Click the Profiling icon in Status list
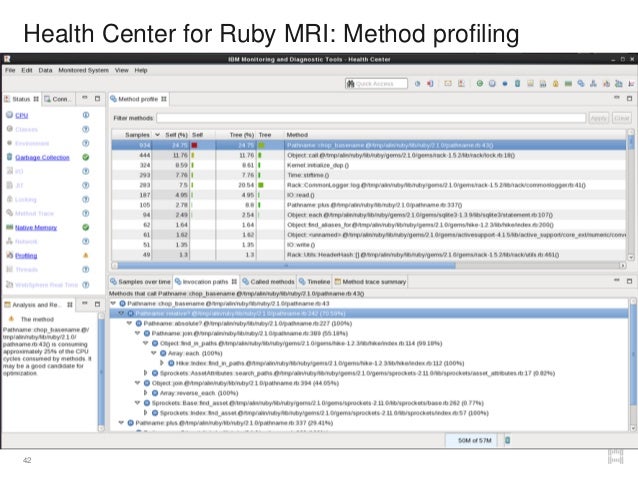This screenshot has height=479, width=638. (x=9, y=255)
